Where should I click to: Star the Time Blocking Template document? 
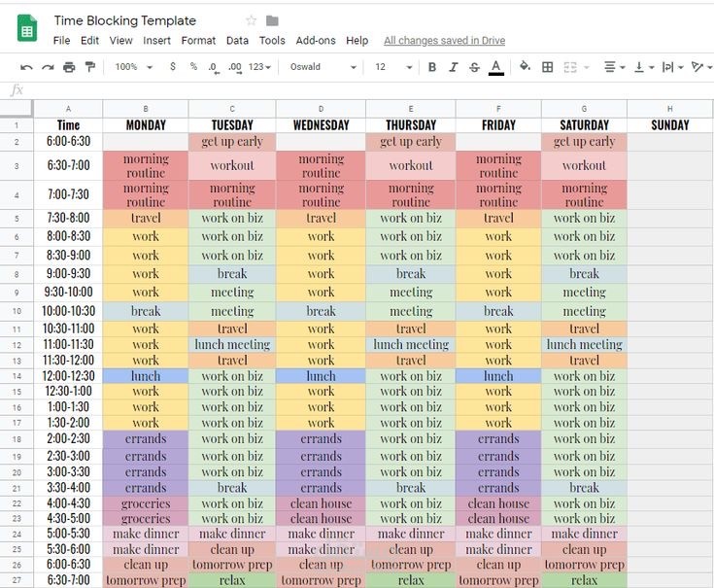pyautogui.click(x=251, y=20)
